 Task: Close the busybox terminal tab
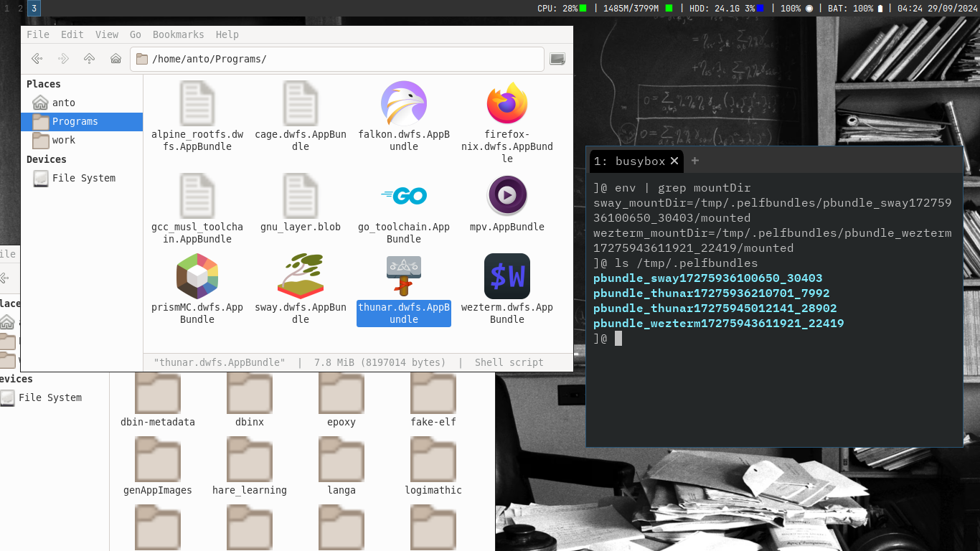tap(674, 161)
